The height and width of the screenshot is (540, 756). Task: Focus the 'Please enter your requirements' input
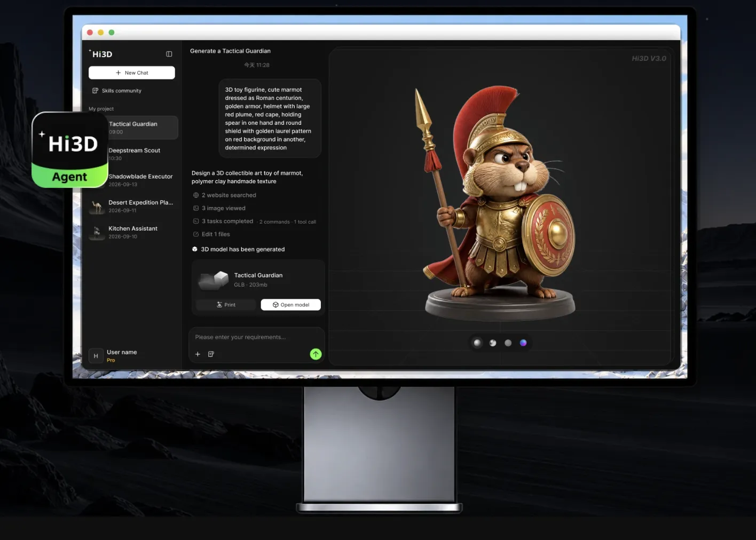point(256,337)
